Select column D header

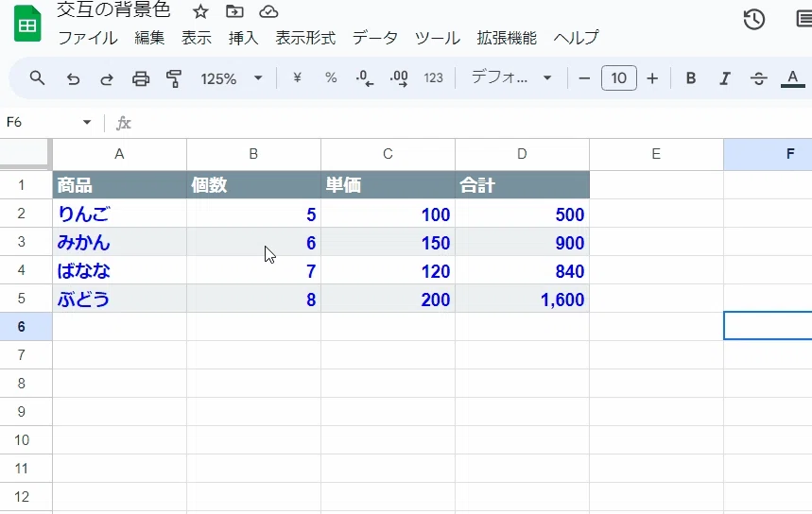tap(522, 154)
